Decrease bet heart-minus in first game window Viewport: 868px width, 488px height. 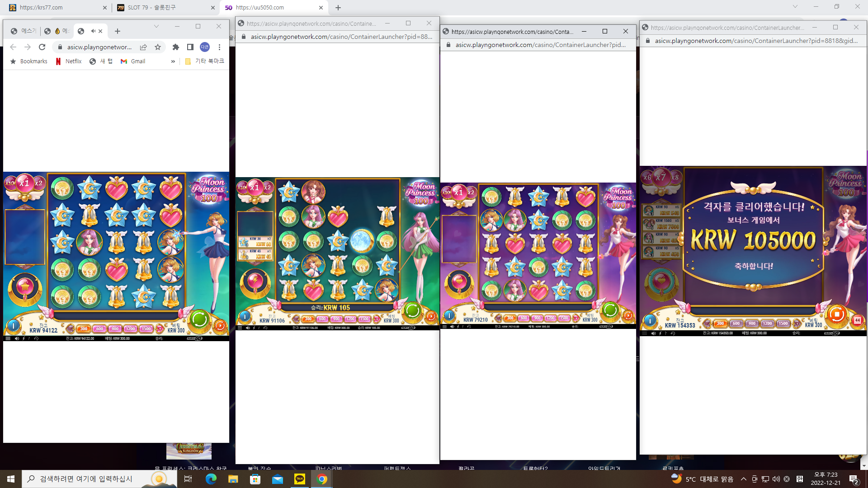click(x=71, y=329)
